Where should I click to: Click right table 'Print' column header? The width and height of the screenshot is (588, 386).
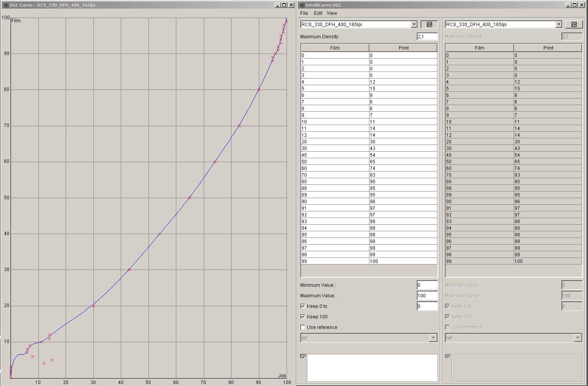[548, 48]
